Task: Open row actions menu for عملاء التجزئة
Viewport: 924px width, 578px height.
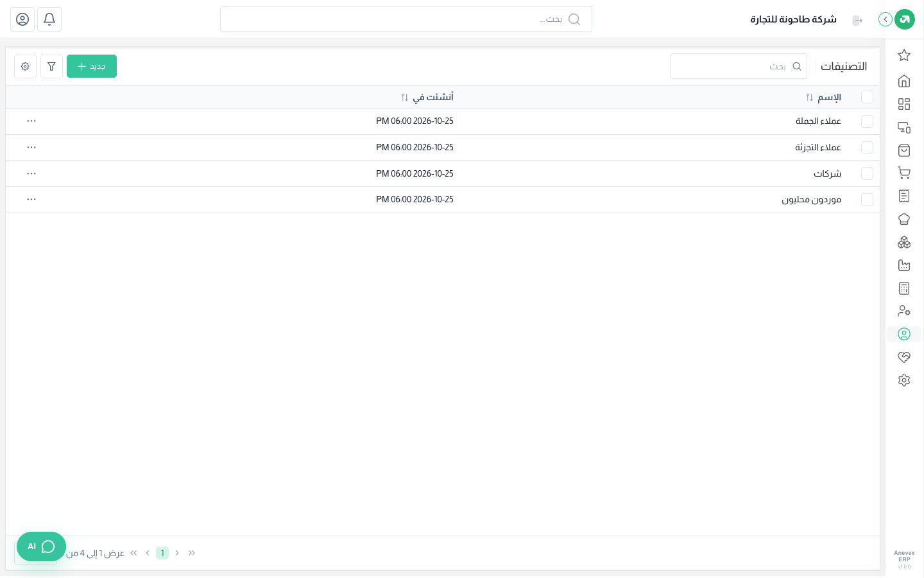Action: pyautogui.click(x=31, y=147)
